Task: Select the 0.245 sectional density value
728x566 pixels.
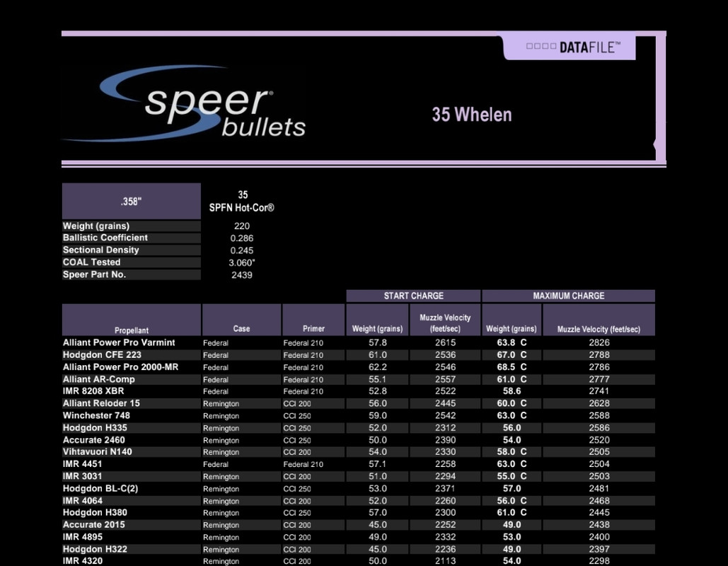Action: pos(242,250)
